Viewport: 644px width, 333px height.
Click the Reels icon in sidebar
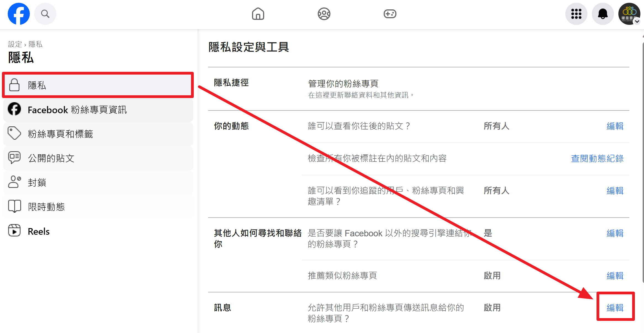pyautogui.click(x=14, y=231)
